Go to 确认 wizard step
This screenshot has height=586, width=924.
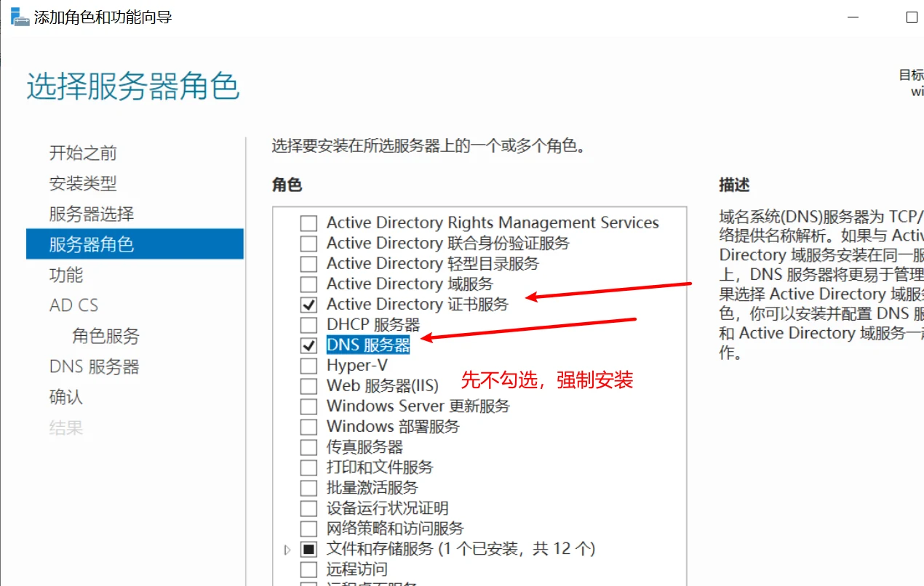coord(66,398)
